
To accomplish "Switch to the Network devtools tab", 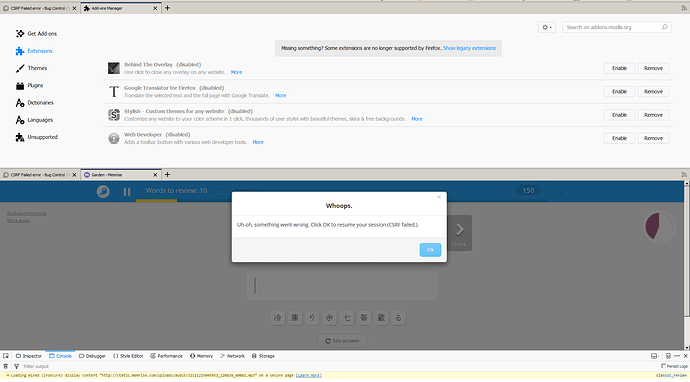I will [232, 356].
